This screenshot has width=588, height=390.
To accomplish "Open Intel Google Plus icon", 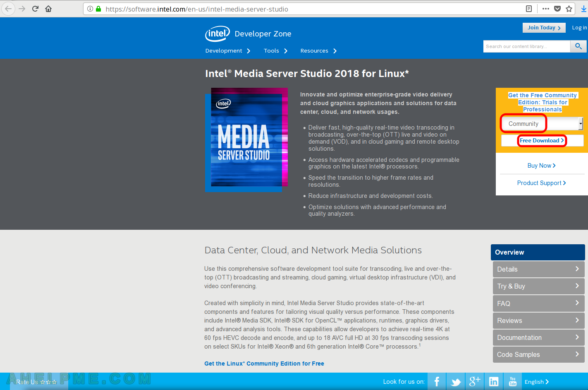I will click(x=475, y=381).
